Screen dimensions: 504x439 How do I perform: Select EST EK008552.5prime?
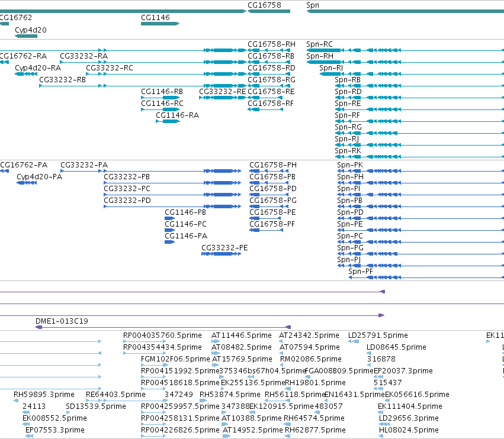(54, 418)
